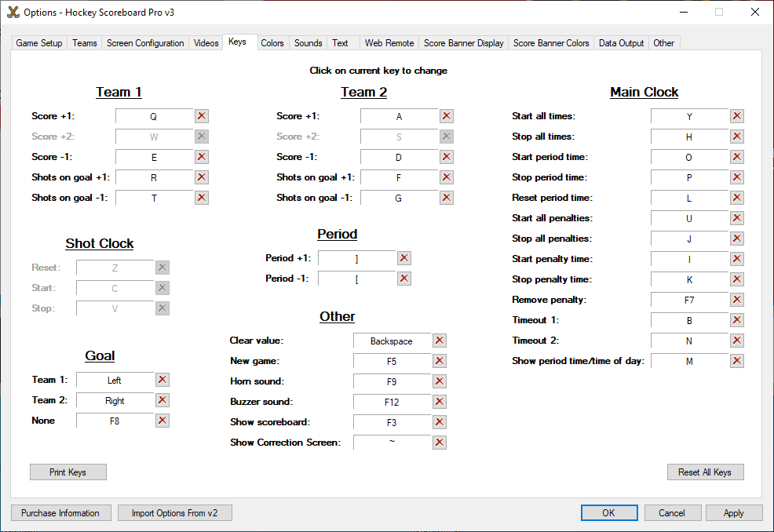Click the Stop period time key field

pos(689,177)
